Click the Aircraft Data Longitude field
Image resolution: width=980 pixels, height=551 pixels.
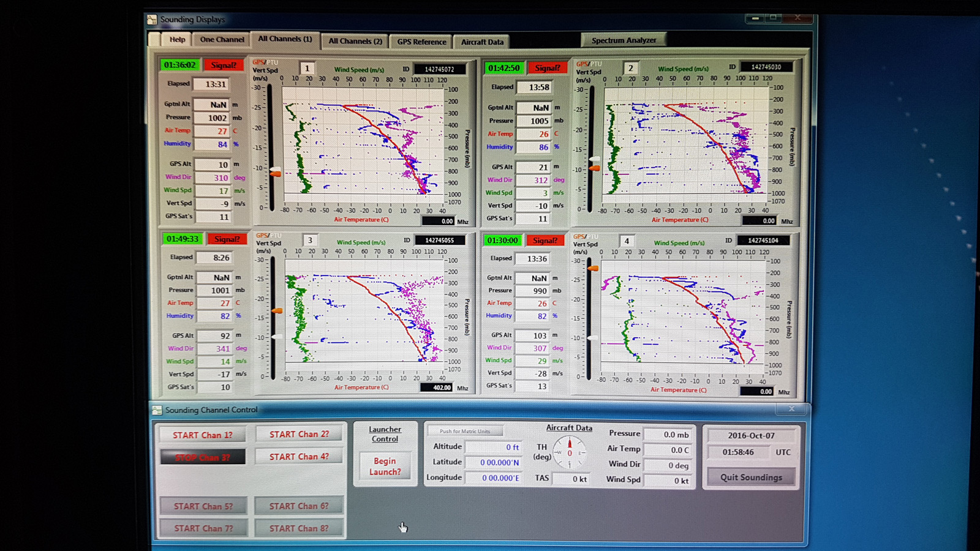pos(494,478)
